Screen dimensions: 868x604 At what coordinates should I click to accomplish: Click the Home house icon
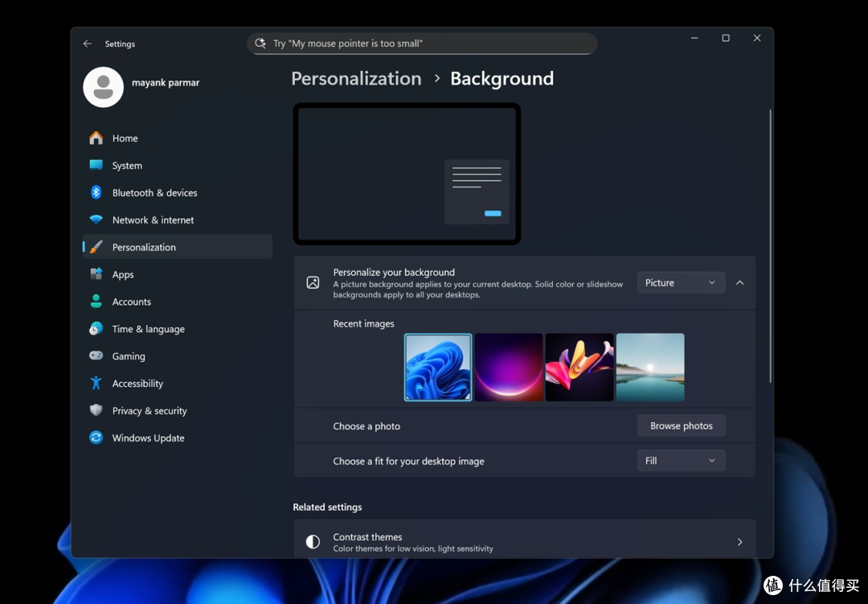(96, 138)
